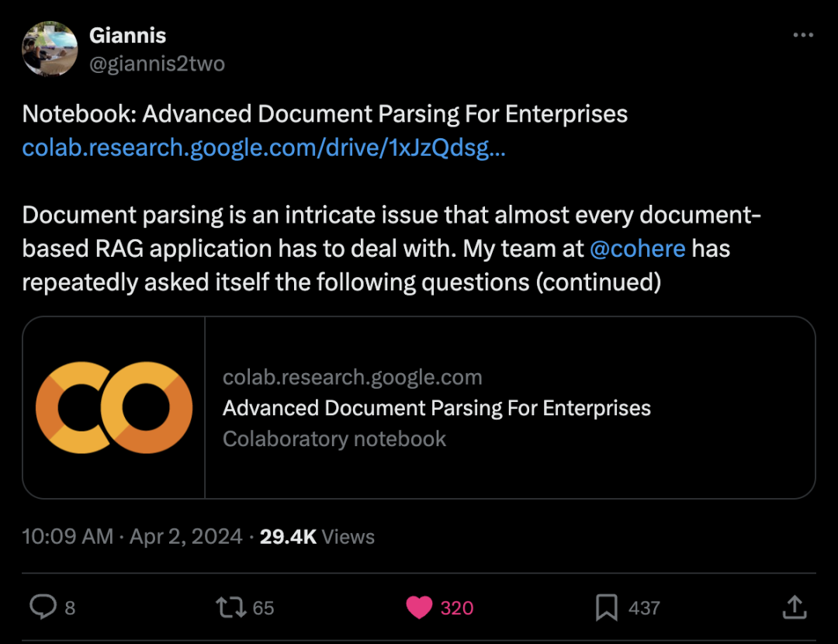Image resolution: width=838 pixels, height=644 pixels.
Task: Open the @giannis2two handle
Action: (157, 64)
